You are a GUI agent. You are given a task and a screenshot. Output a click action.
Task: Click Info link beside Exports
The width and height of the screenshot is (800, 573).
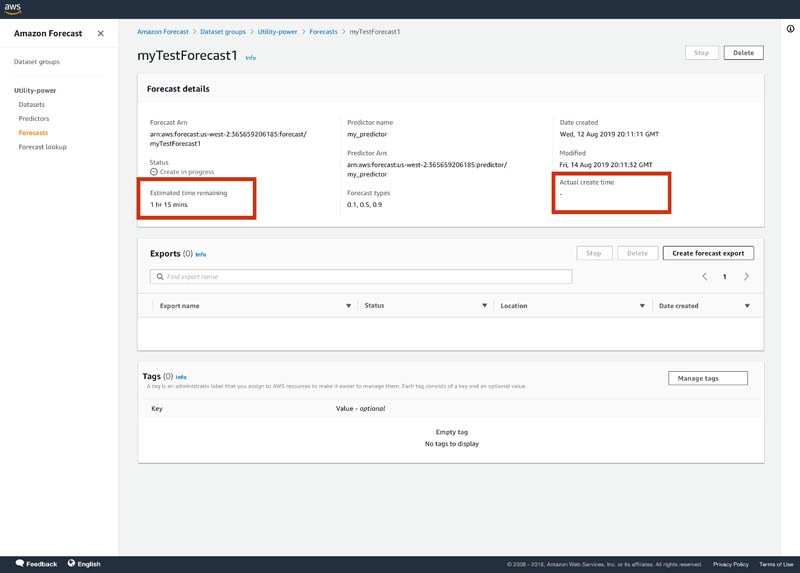pyautogui.click(x=201, y=254)
